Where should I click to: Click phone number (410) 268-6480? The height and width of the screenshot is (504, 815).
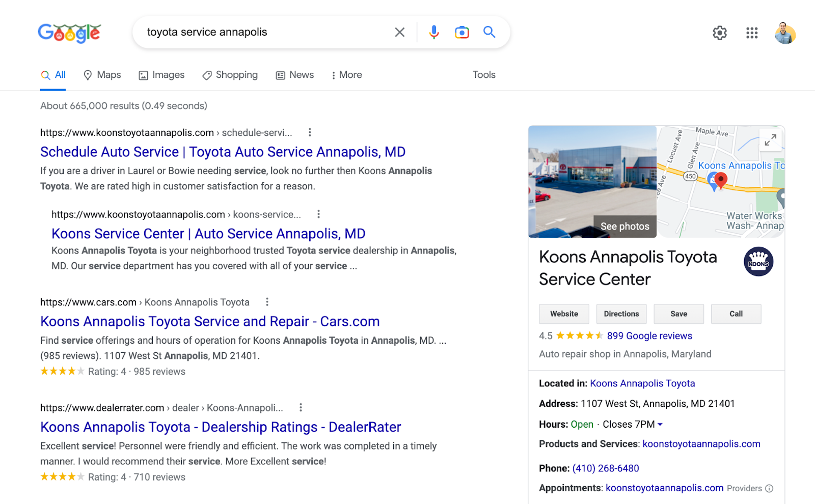pyautogui.click(x=606, y=468)
